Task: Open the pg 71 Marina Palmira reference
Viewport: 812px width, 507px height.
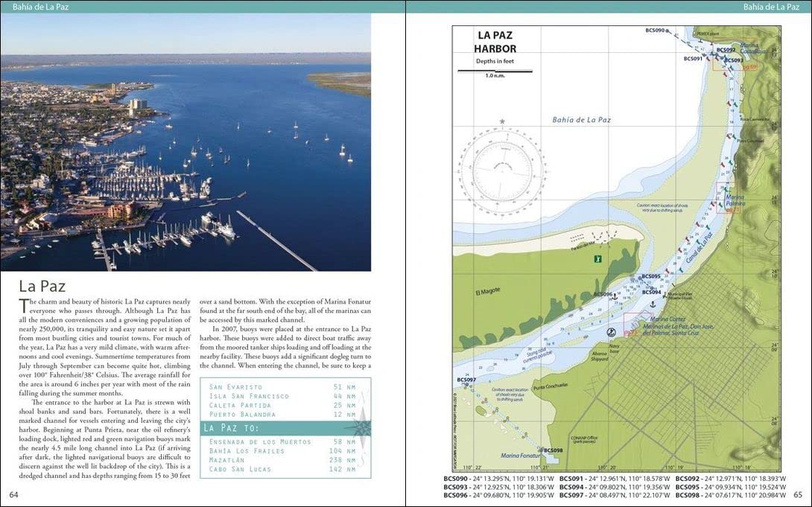Action: [733, 210]
